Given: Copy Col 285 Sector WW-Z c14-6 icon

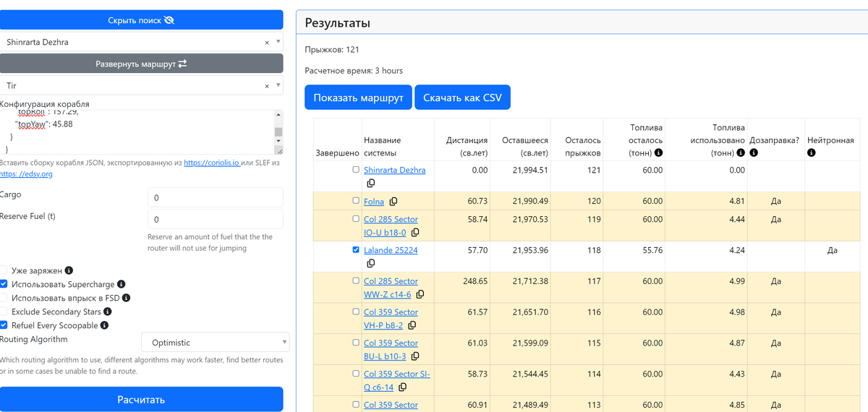Looking at the screenshot, I should pyautogui.click(x=420, y=295).
